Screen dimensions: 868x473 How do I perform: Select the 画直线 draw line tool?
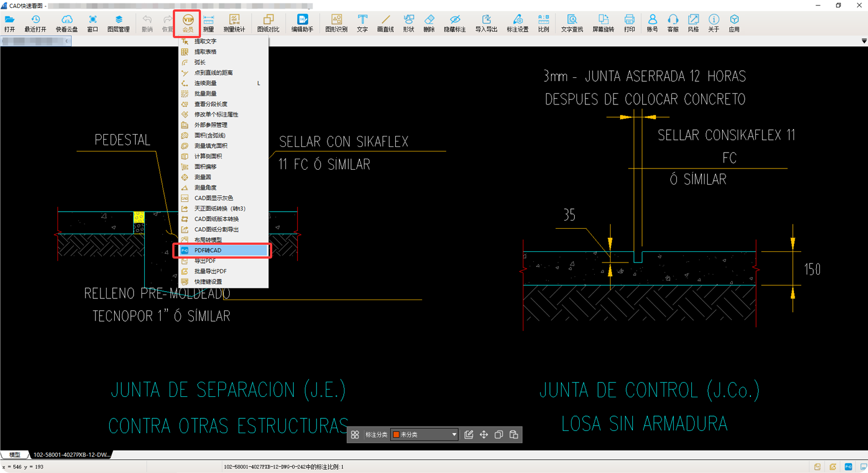tap(385, 23)
